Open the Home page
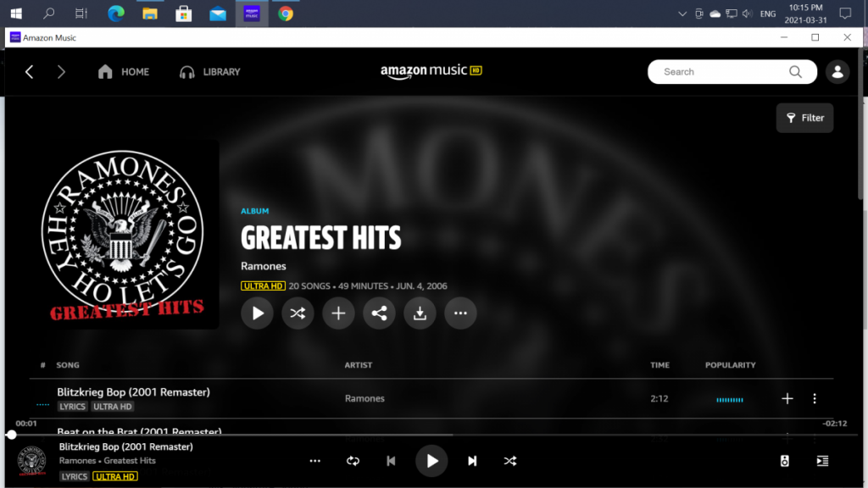 point(124,72)
